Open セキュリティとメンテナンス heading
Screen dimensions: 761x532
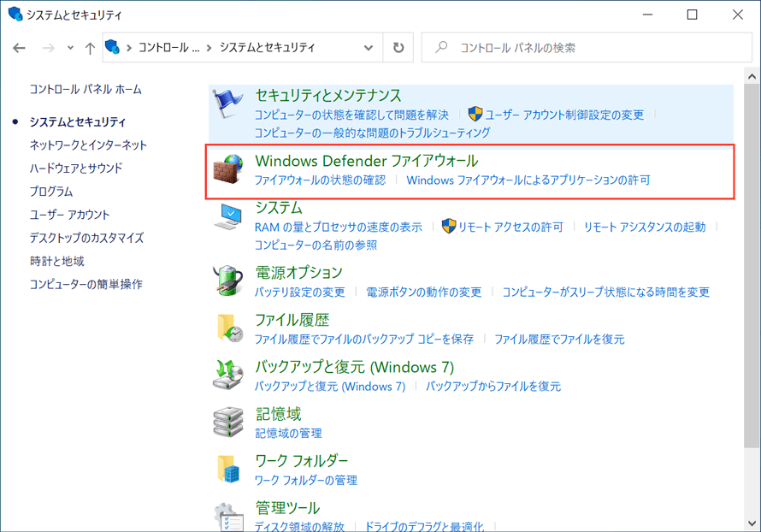tap(328, 95)
